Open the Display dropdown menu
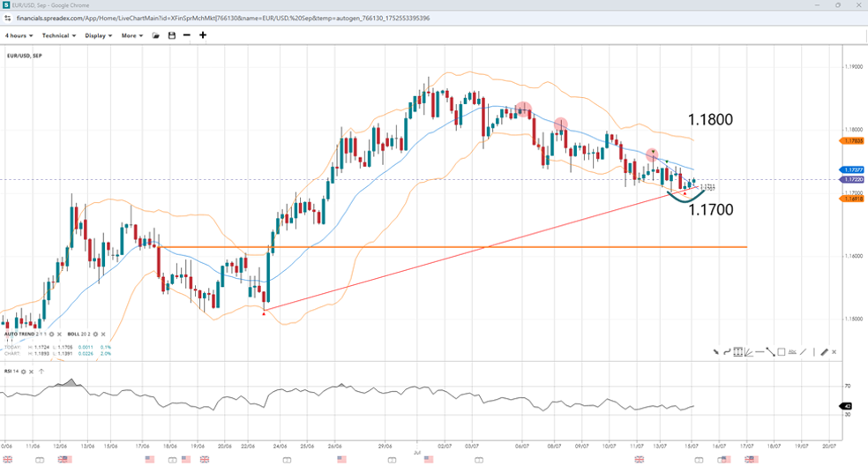The image size is (868, 466). pyautogui.click(x=97, y=35)
